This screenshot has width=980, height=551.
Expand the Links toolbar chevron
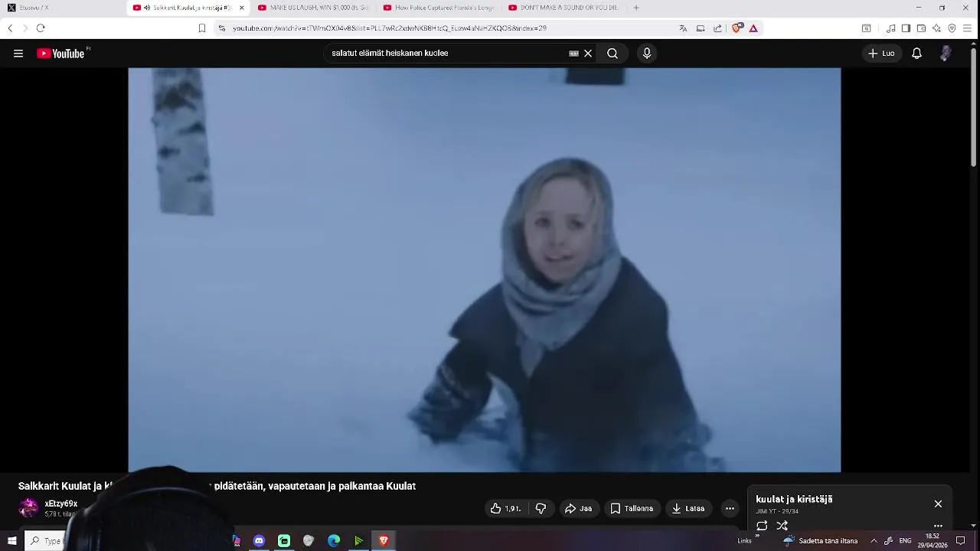(x=757, y=536)
